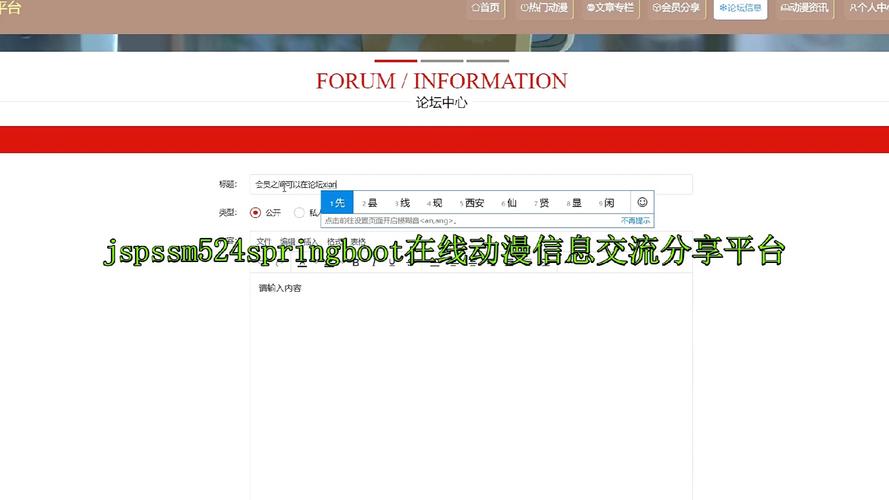This screenshot has height=500, width=889.
Task: Open 会员分享 navigation item
Action: (676, 8)
